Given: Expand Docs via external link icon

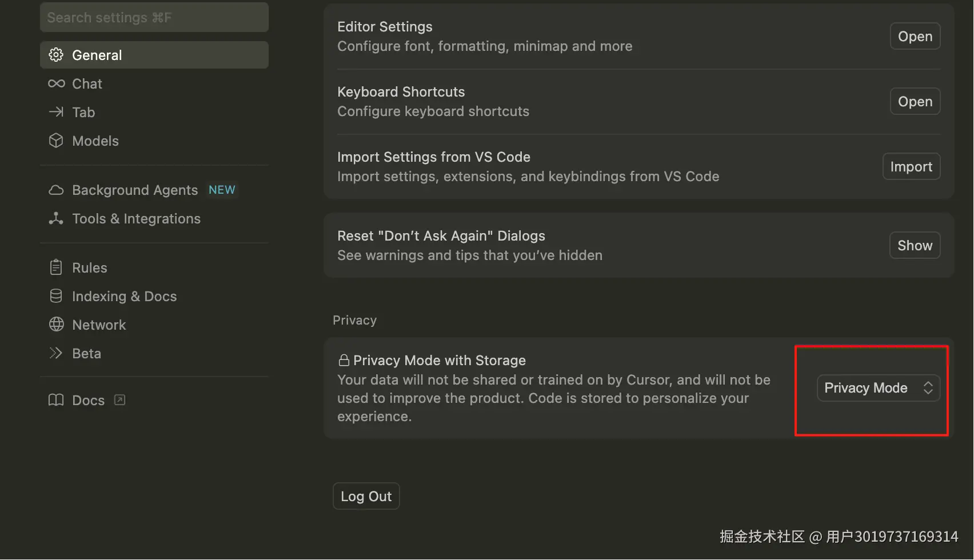Looking at the screenshot, I should [119, 399].
